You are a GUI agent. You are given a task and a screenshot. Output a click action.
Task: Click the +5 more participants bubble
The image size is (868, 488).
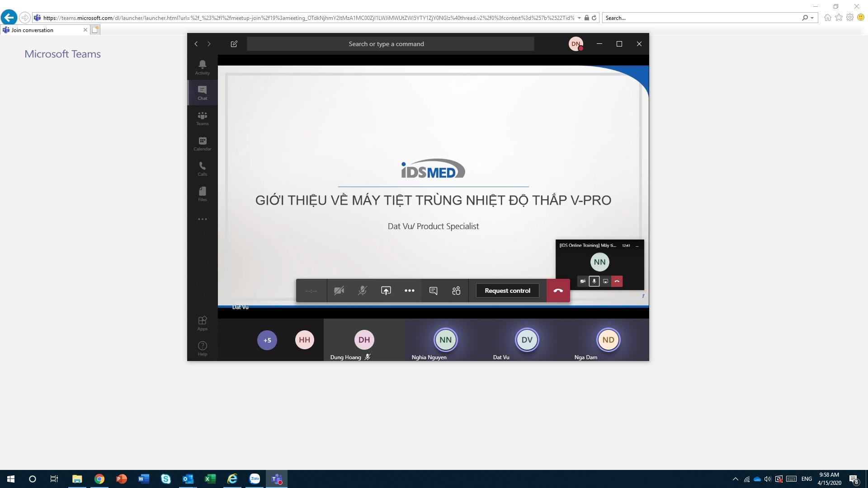pos(267,340)
